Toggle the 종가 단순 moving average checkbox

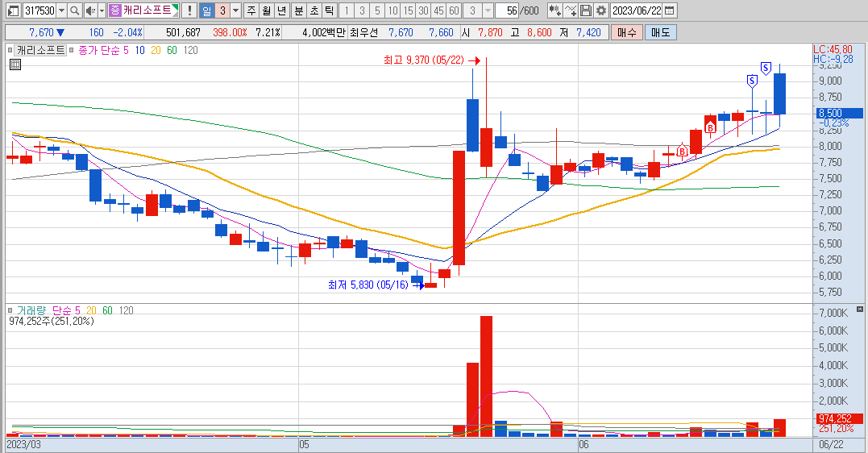coord(72,51)
